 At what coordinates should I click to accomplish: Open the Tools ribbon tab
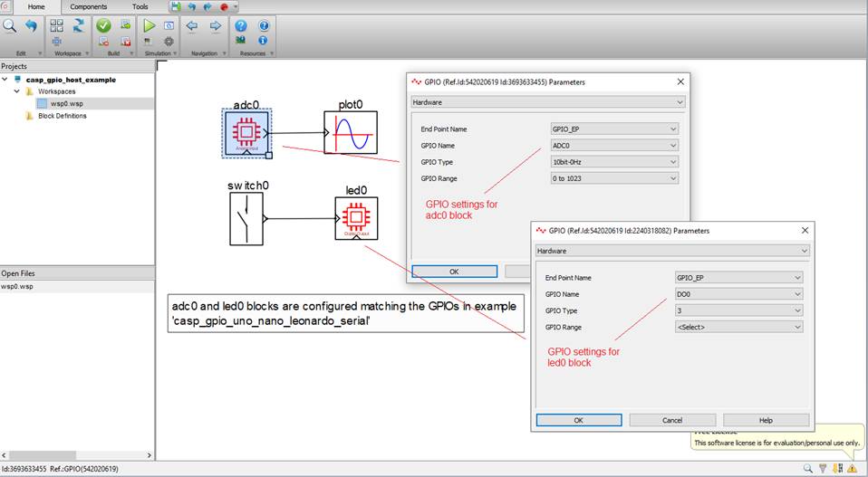pyautogui.click(x=140, y=6)
